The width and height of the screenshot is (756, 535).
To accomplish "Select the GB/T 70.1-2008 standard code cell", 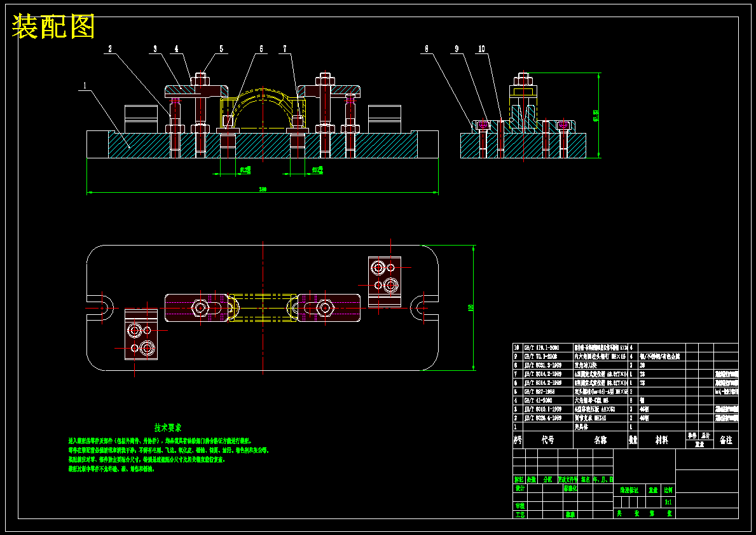I will pyautogui.click(x=540, y=356).
